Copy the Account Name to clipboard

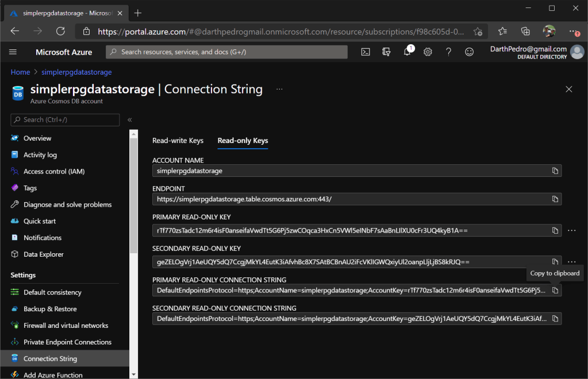click(x=555, y=171)
